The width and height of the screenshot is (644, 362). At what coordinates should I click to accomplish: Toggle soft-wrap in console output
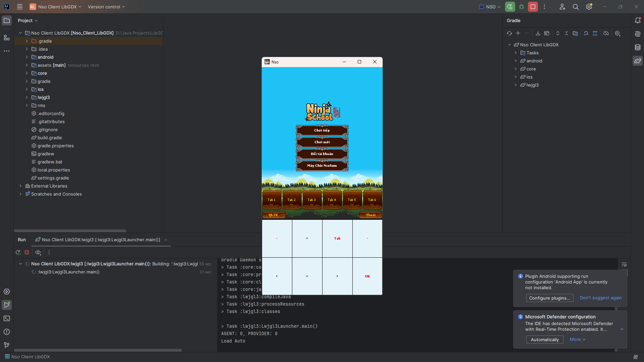624,265
